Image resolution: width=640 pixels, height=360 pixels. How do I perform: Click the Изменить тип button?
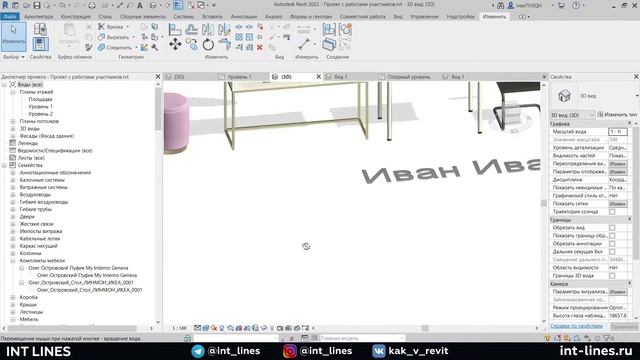617,115
